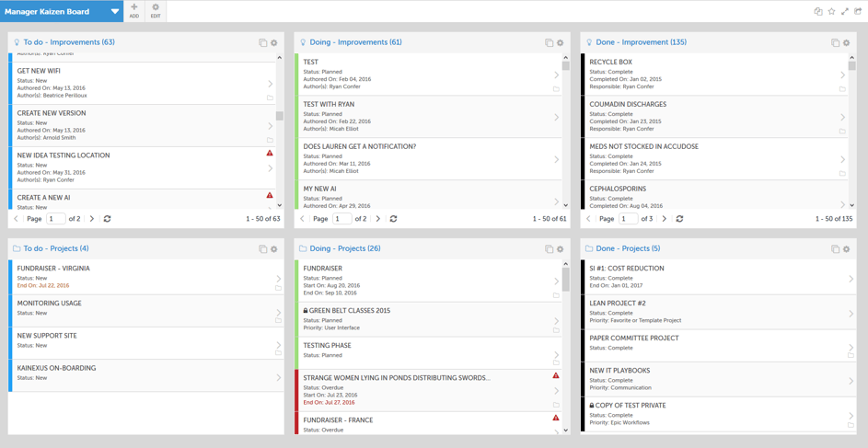Viewport: 868px width, 448px height.
Task: Click warning icon on FUNDRAISER - FRANCE
Action: pyautogui.click(x=556, y=418)
